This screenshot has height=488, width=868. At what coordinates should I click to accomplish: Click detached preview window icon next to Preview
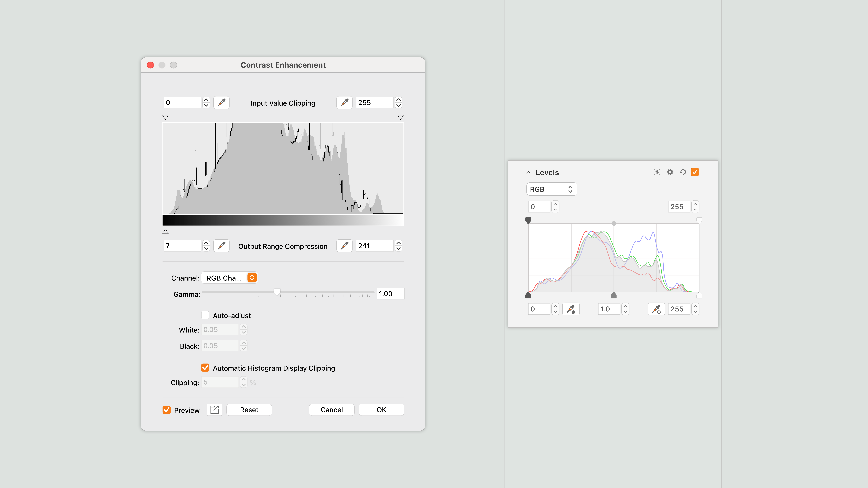click(x=214, y=410)
